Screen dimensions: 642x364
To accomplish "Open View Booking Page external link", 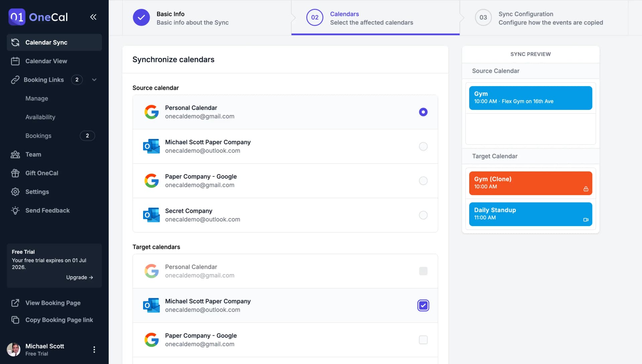I will pyautogui.click(x=53, y=303).
